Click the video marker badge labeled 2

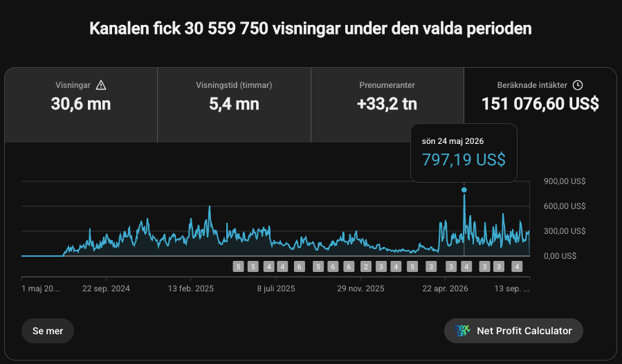(366, 266)
